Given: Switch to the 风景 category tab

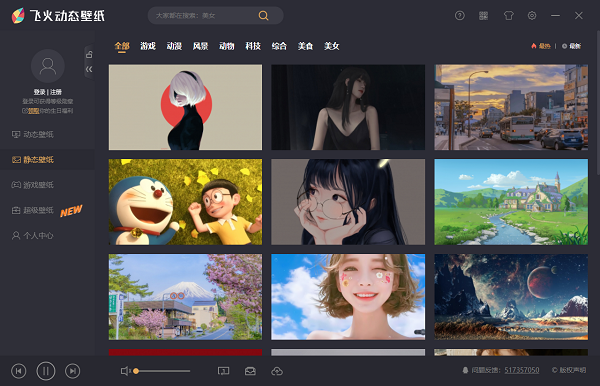Looking at the screenshot, I should point(200,46).
